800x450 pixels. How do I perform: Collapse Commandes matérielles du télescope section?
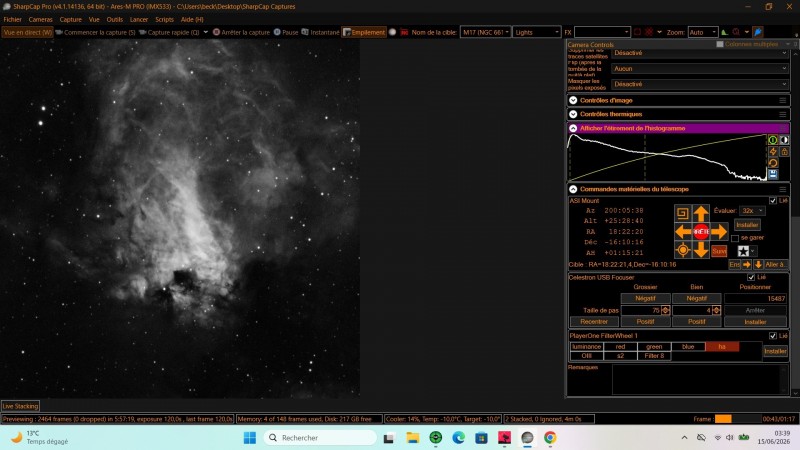pyautogui.click(x=573, y=189)
